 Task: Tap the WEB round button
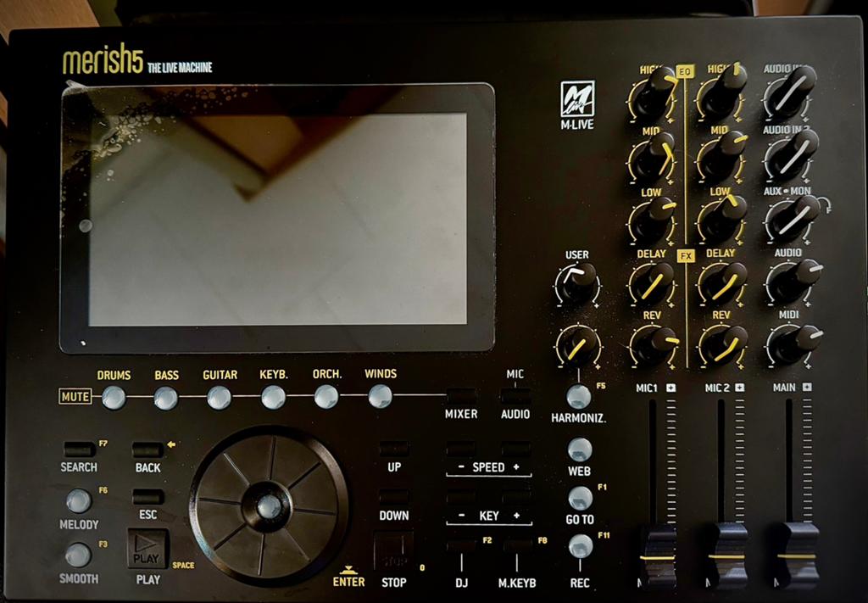(580, 449)
